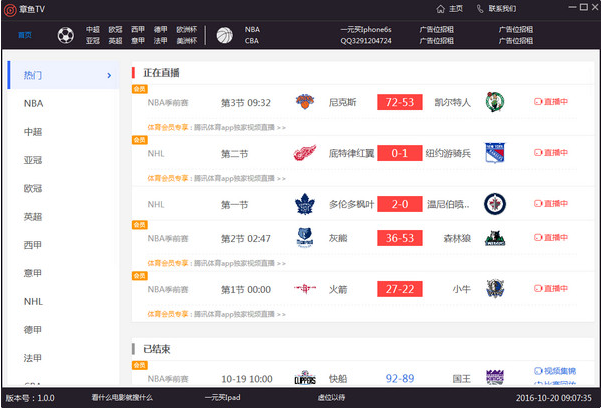Click the Kings team logo
The height and width of the screenshot is (408, 601).
tap(495, 377)
